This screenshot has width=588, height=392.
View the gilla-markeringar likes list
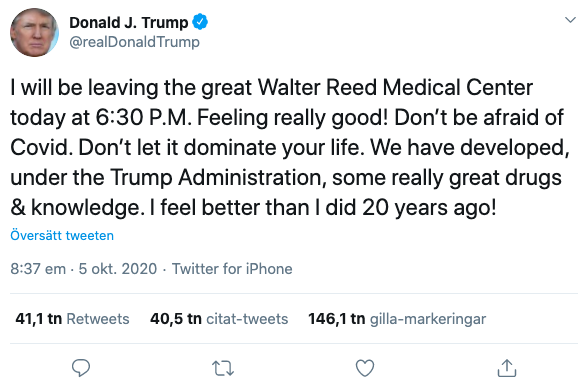428,319
